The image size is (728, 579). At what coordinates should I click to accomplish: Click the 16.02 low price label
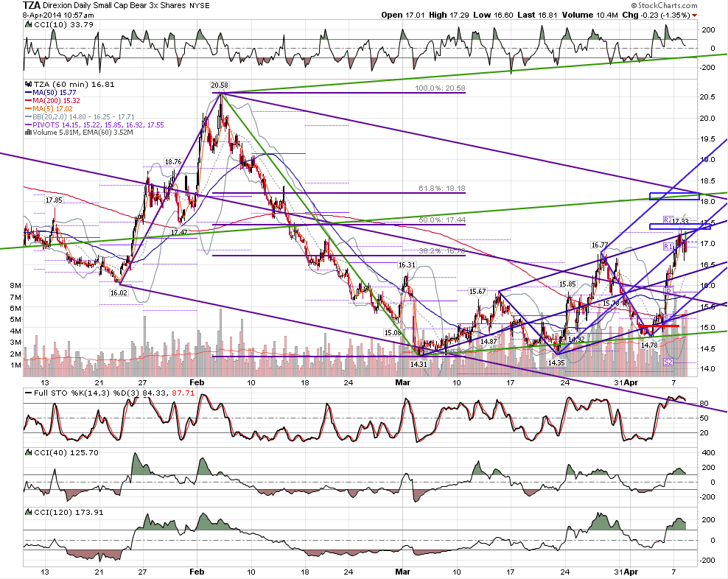119,292
